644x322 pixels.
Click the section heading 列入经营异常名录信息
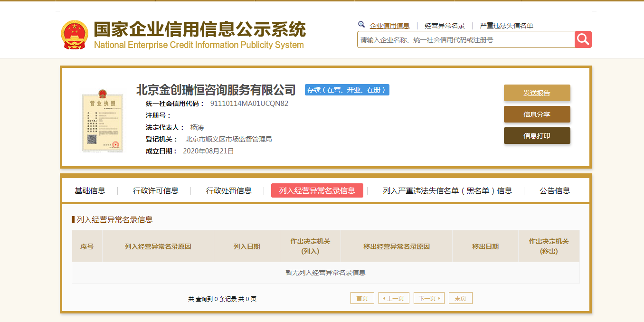[x=114, y=219]
